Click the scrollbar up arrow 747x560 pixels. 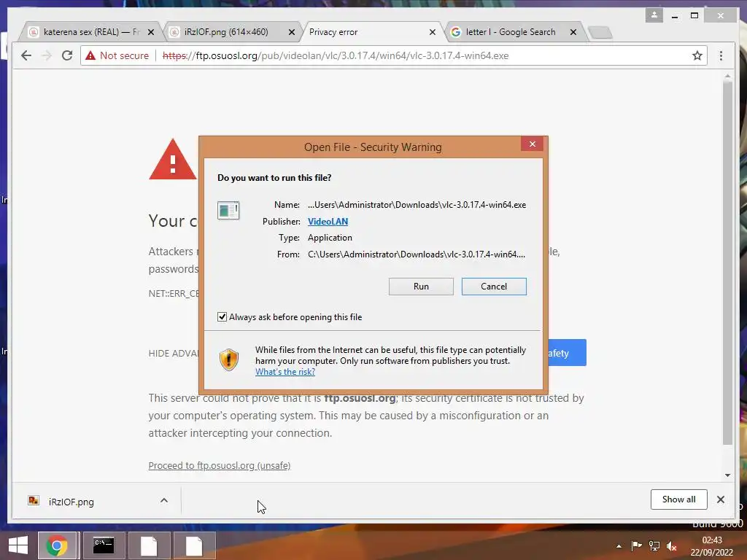click(727, 76)
